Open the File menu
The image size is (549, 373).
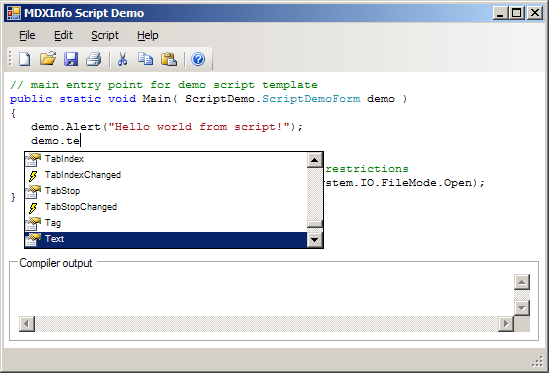tap(27, 35)
